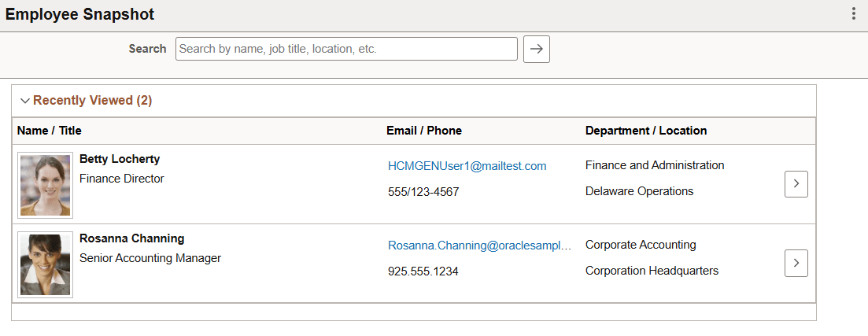Click Betty Locherty's photo thumbnail
The image size is (868, 336).
[x=46, y=184]
